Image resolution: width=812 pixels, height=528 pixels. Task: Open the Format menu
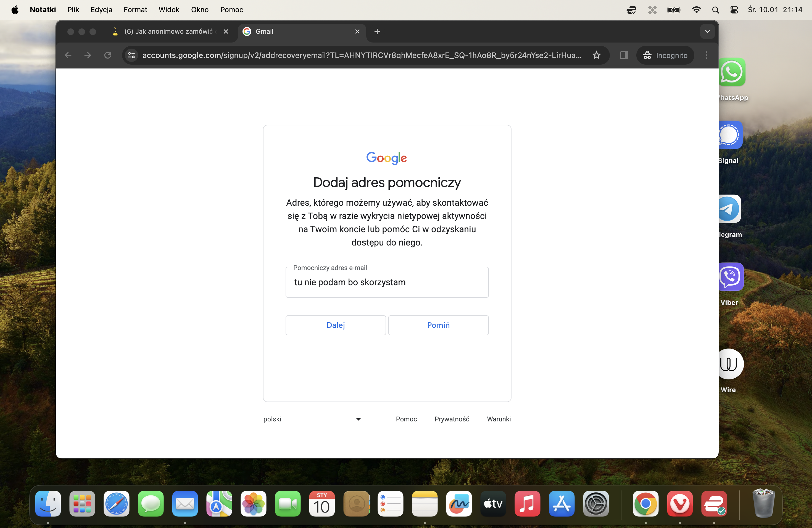coord(135,10)
